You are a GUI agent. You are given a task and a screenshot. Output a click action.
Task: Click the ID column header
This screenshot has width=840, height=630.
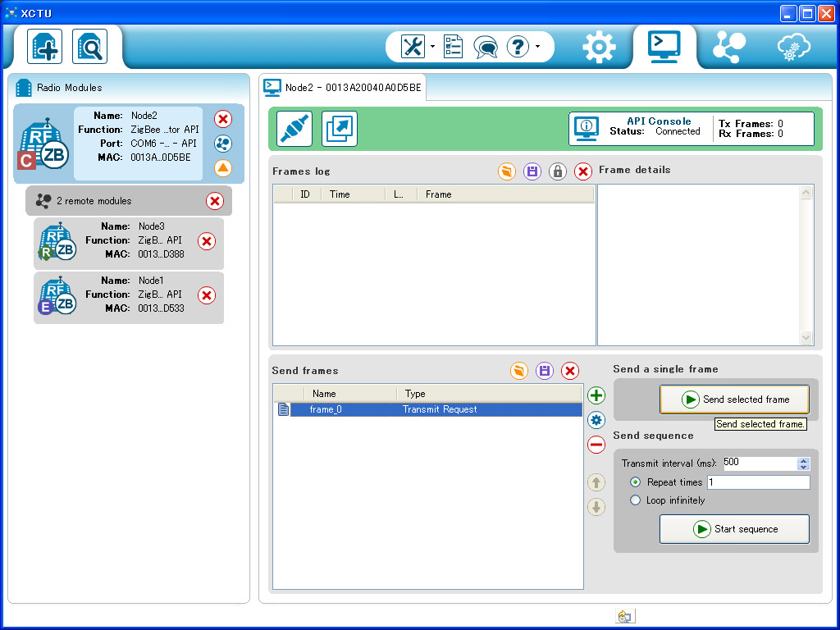(307, 194)
